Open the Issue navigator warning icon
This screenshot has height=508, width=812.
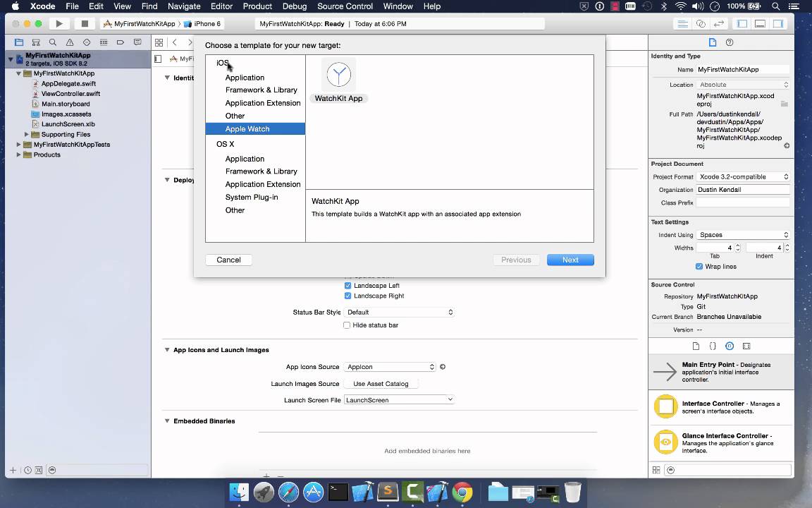tap(69, 42)
